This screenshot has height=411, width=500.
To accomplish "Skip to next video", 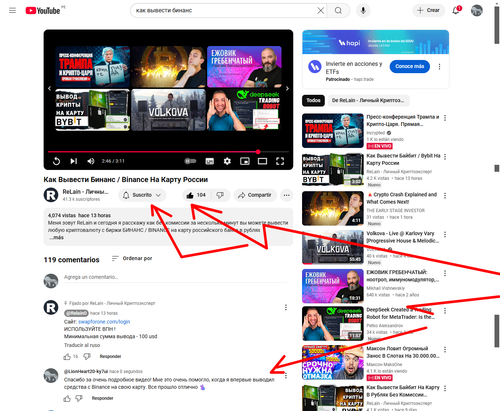I will 74,161.
